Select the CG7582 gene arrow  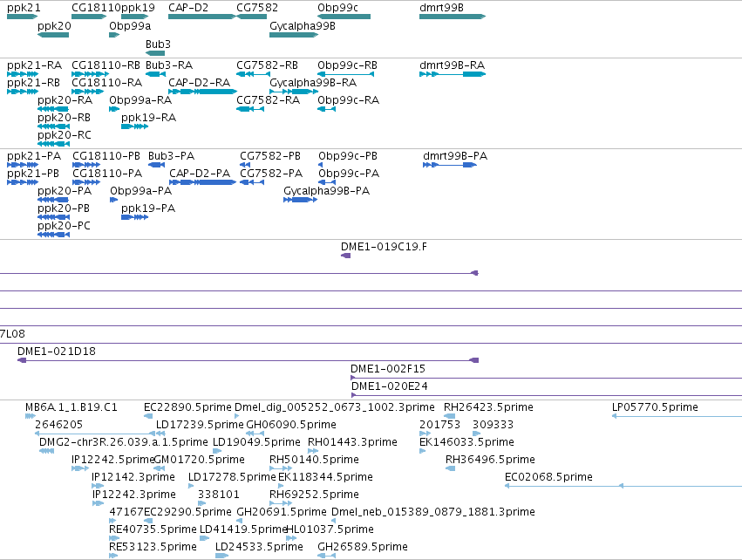pos(251,17)
